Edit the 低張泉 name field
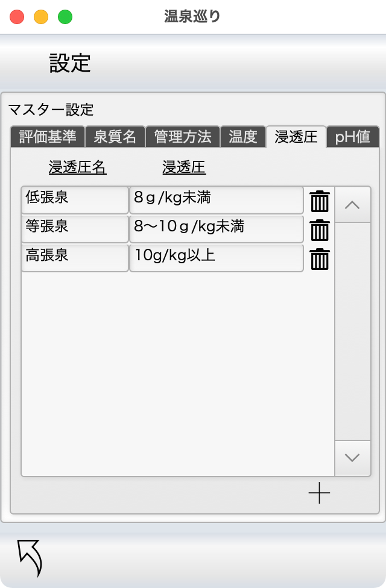The height and width of the screenshot is (588, 386). pos(75,200)
